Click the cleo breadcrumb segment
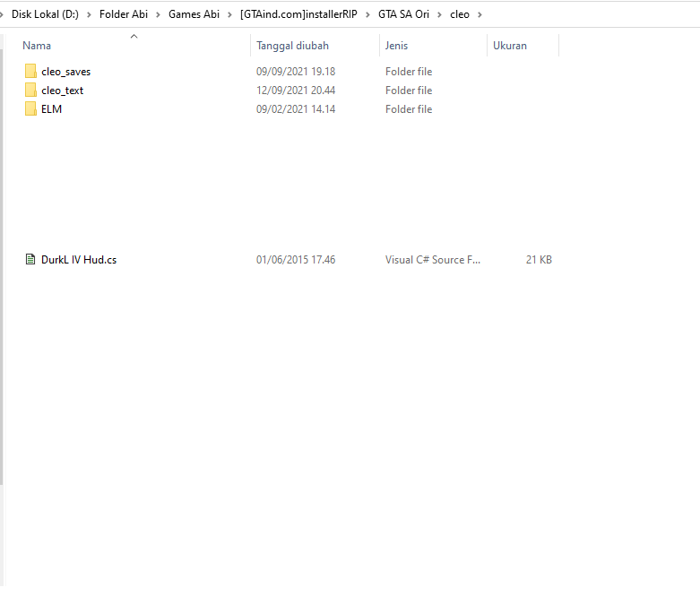This screenshot has height=596, width=700. coord(460,14)
